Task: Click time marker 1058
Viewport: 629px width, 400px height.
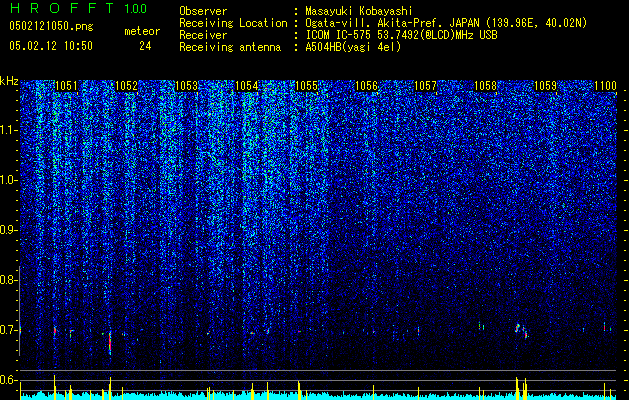Action: 485,86
